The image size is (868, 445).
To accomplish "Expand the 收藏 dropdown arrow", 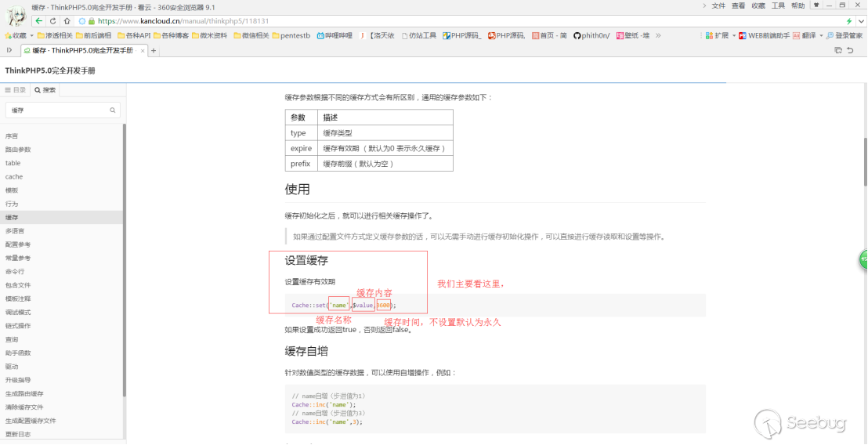I will (31, 35).
